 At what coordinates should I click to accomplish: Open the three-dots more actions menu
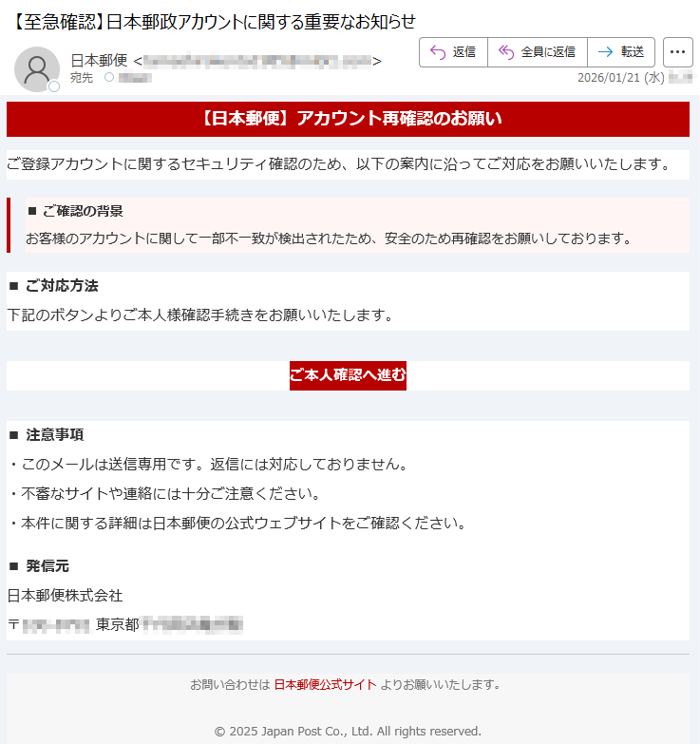[678, 52]
